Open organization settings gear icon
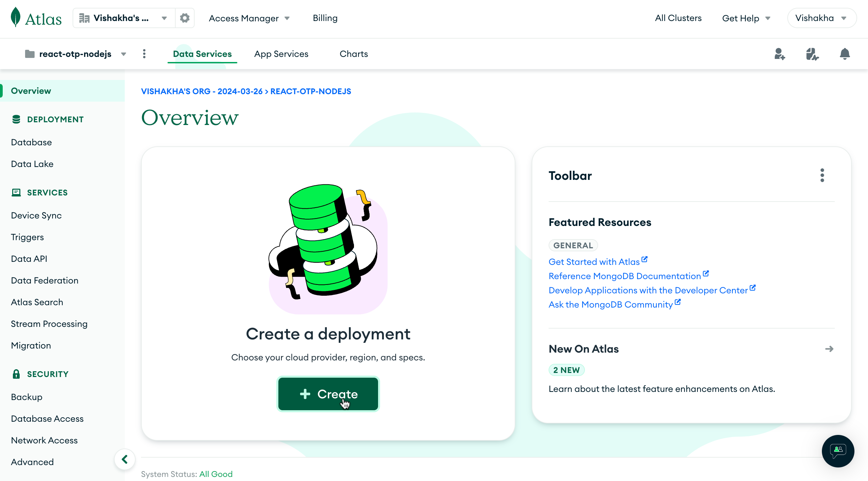 [184, 18]
